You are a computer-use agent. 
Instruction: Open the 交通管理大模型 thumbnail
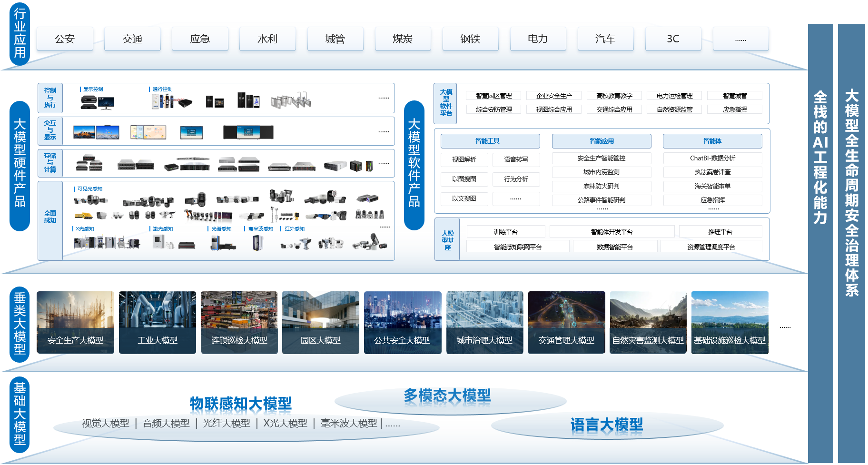566,323
